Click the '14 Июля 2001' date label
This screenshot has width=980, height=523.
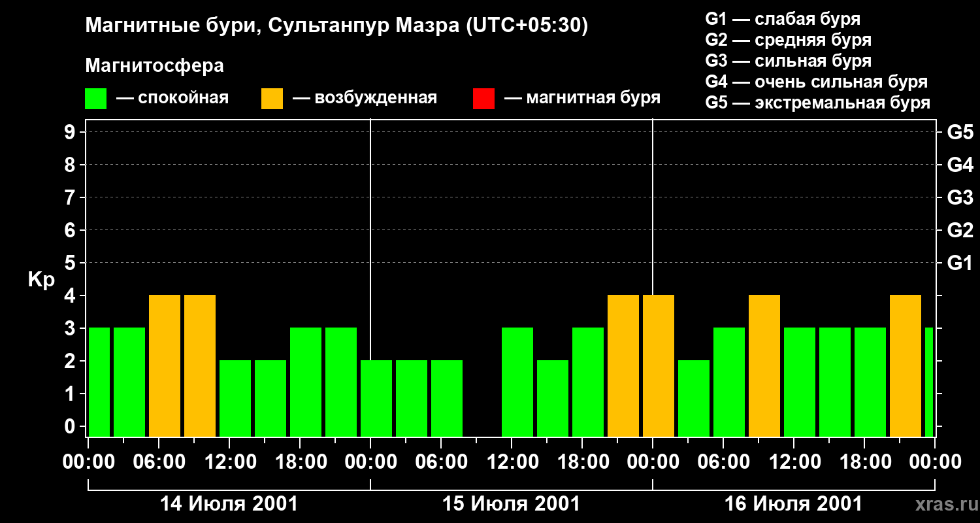229,504
